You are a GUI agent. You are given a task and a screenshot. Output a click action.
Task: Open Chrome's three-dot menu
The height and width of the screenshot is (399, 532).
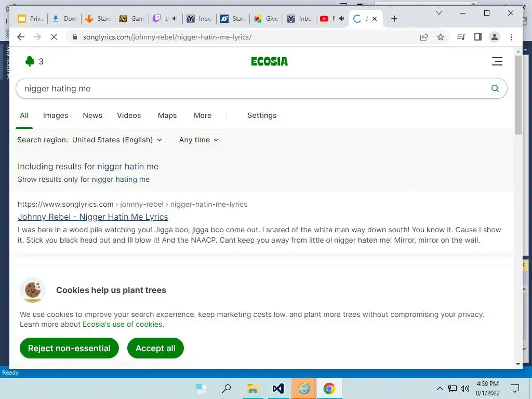511,37
